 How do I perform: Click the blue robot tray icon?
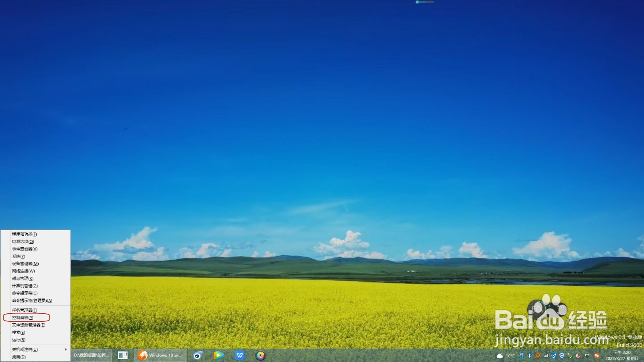pyautogui.click(x=522, y=356)
